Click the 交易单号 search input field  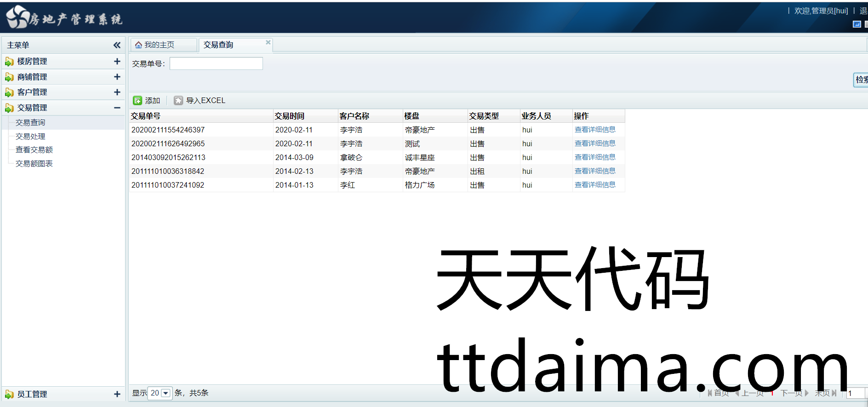(x=216, y=63)
